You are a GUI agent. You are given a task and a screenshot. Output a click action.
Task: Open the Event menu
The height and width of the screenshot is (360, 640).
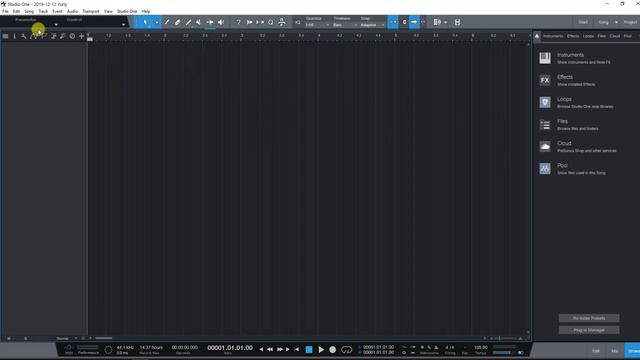coord(57,11)
